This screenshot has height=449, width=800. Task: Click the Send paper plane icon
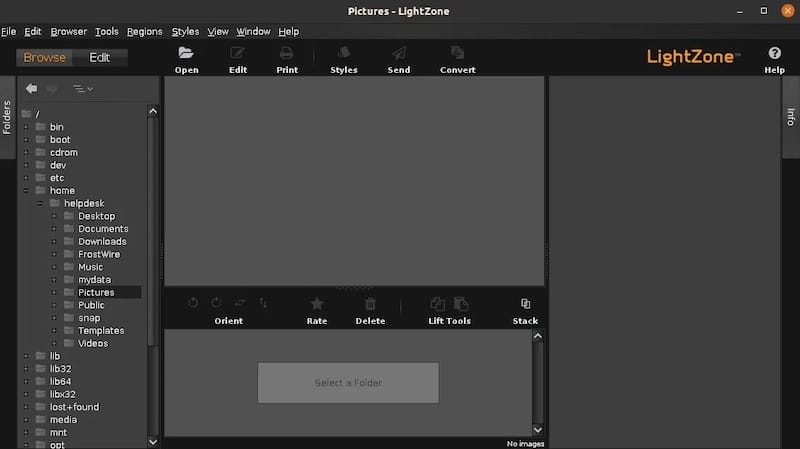pos(398,53)
